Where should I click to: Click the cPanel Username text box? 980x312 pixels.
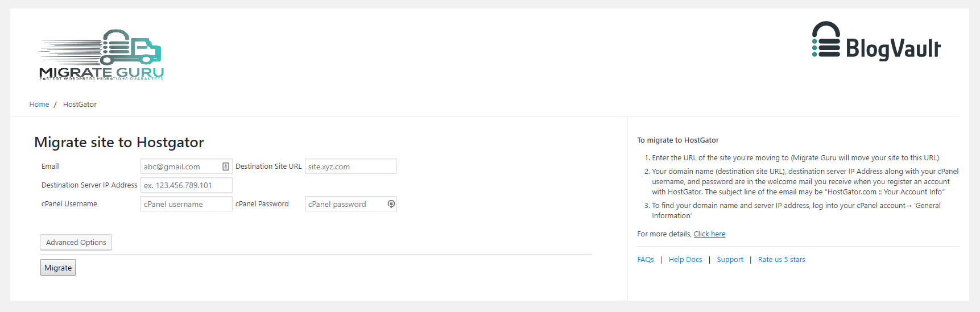click(186, 204)
